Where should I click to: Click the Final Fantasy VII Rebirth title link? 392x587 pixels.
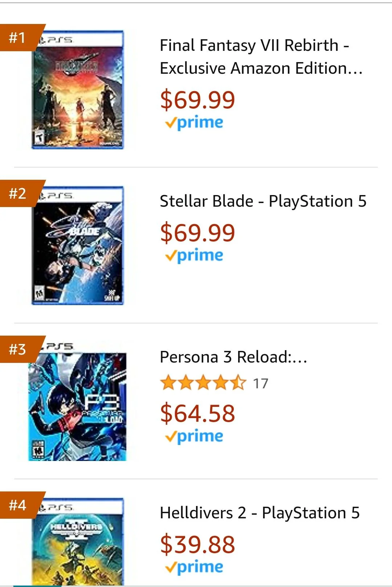point(261,57)
